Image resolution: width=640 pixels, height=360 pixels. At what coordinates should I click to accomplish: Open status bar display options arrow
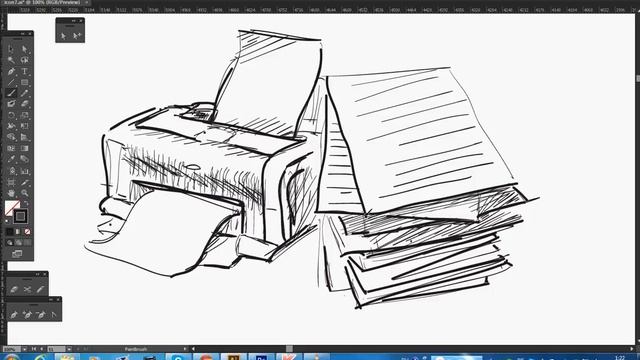tap(185, 349)
